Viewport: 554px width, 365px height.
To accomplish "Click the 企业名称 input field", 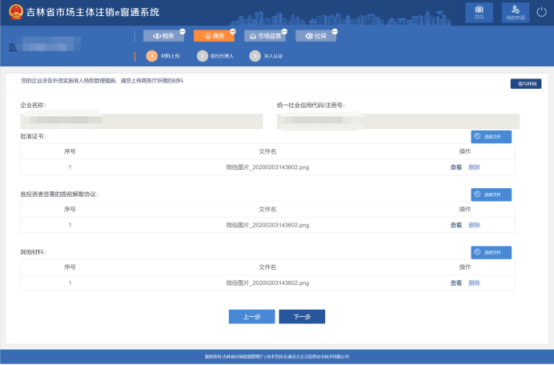I will [x=142, y=121].
